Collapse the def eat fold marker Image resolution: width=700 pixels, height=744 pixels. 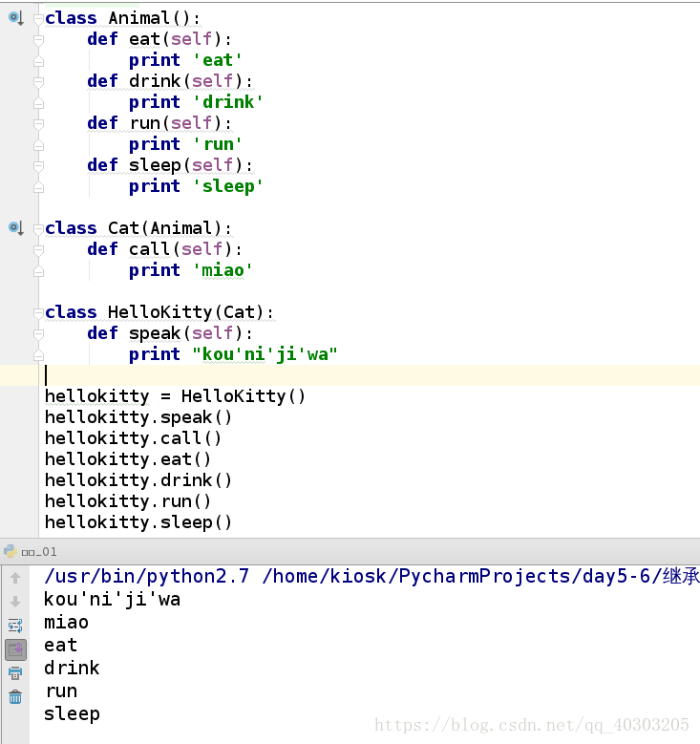click(x=38, y=39)
